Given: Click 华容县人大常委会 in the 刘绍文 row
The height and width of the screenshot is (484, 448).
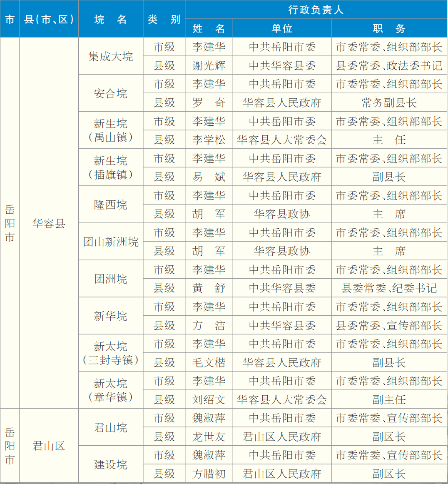Looking at the screenshot, I should [x=282, y=399].
